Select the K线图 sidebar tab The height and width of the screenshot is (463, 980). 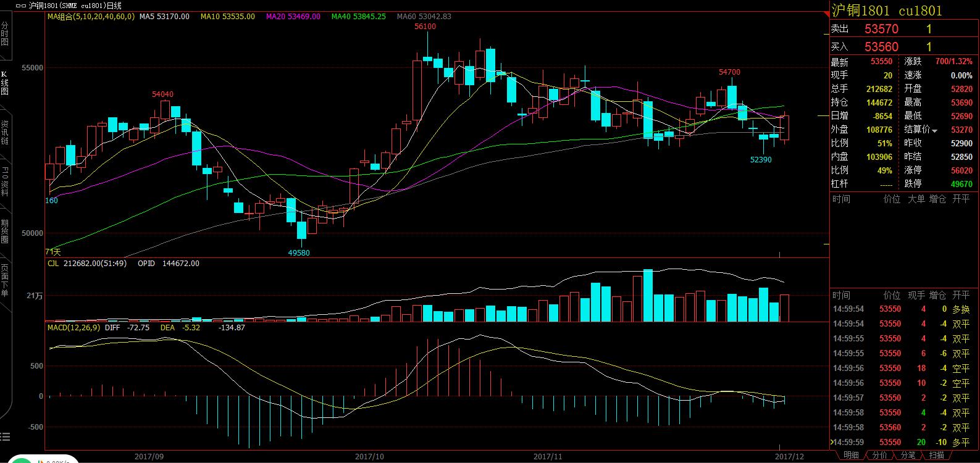(x=5, y=83)
